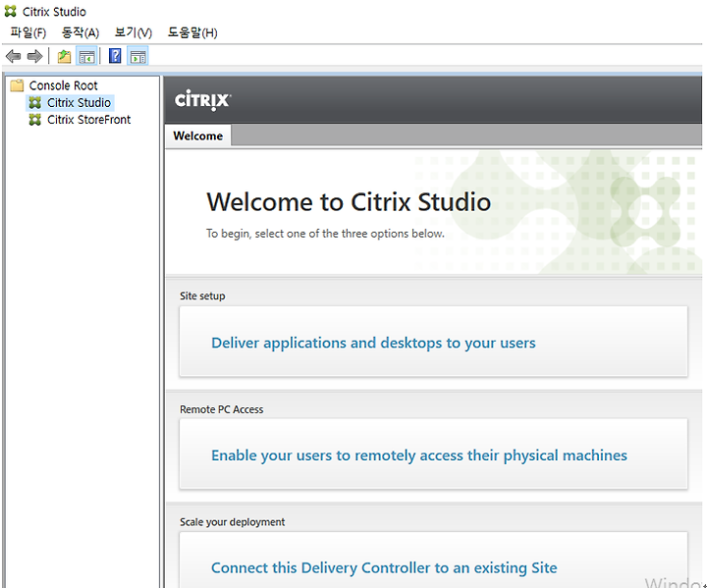Viewport: 707px width, 588px height.
Task: Click the Citrix Studio tree node icon
Action: [x=34, y=103]
